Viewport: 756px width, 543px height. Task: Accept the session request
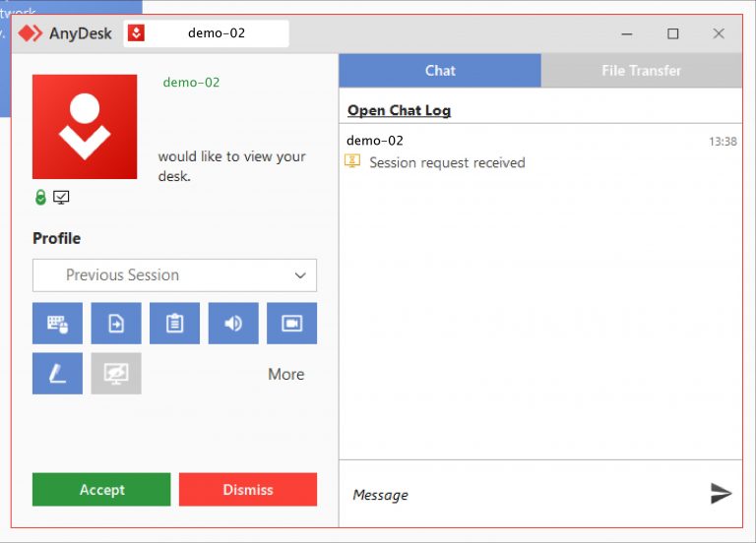[101, 490]
